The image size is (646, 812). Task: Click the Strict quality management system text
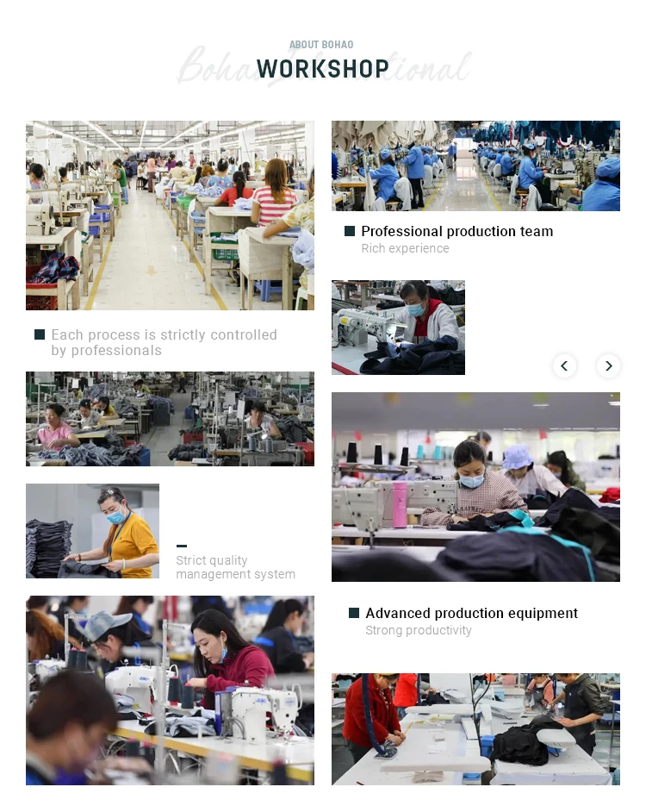pyautogui.click(x=235, y=567)
